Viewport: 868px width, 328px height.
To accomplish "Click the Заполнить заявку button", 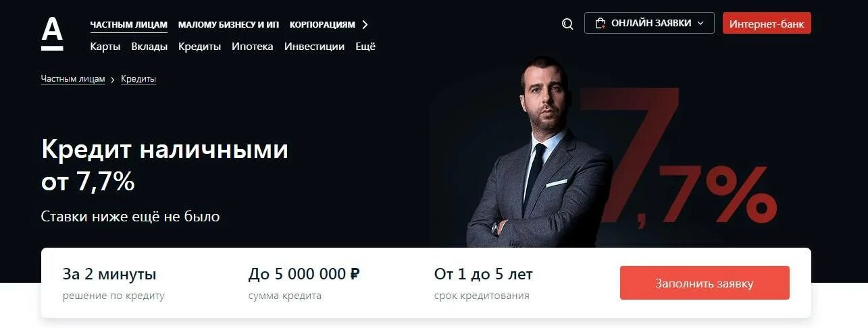I will [x=705, y=283].
